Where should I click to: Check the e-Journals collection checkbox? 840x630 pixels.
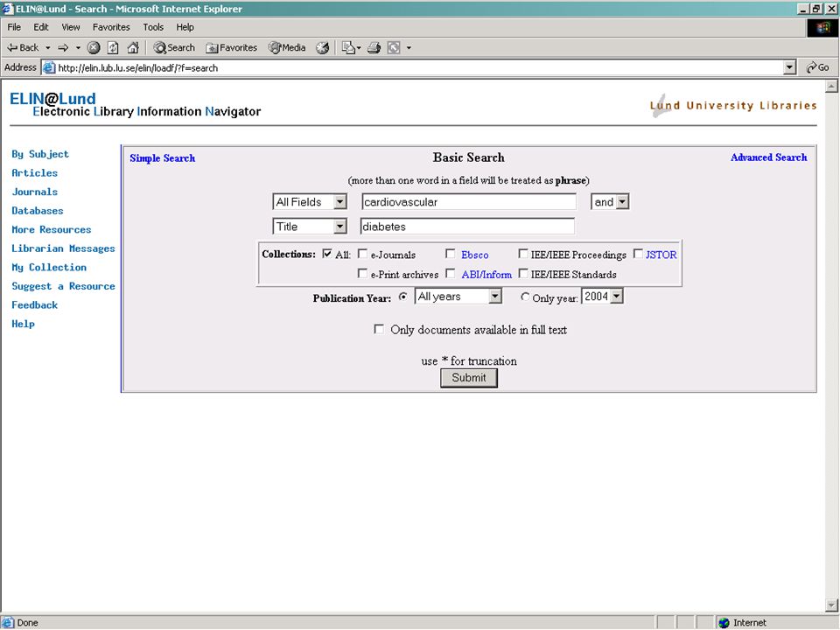tap(362, 254)
